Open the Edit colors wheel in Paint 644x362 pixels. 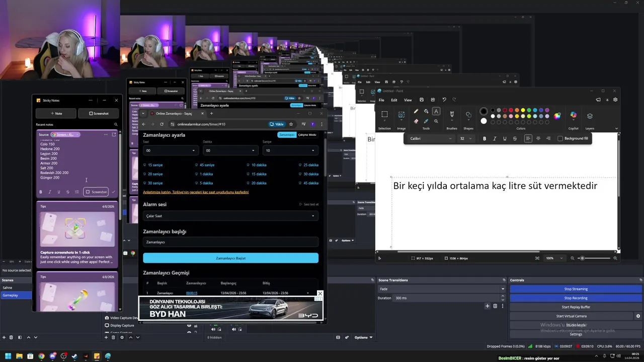[557, 116]
